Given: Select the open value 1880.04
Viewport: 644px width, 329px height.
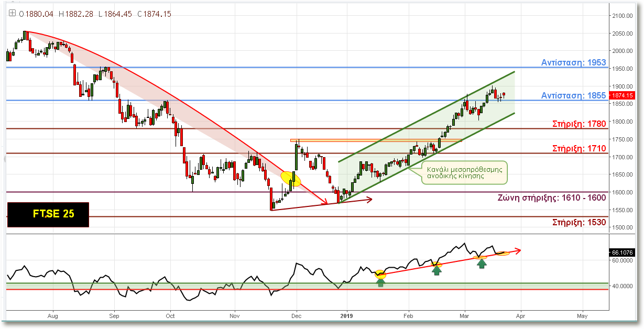Looking at the screenshot, I should pyautogui.click(x=39, y=14).
